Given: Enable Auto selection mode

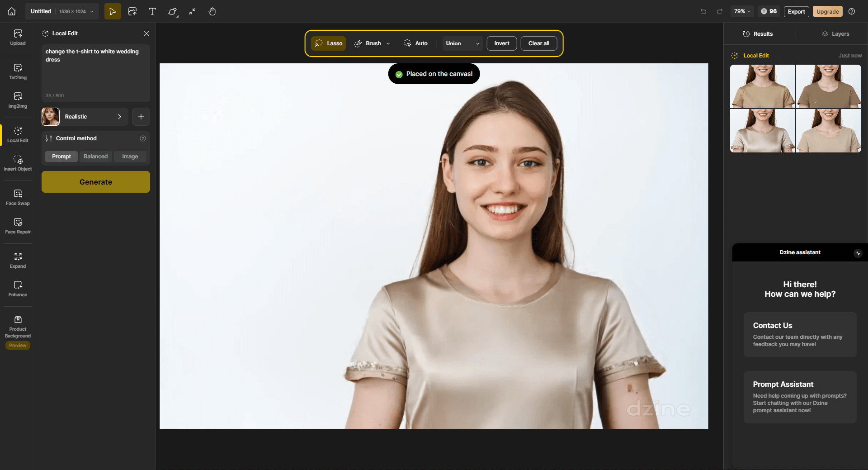Looking at the screenshot, I should coord(416,43).
